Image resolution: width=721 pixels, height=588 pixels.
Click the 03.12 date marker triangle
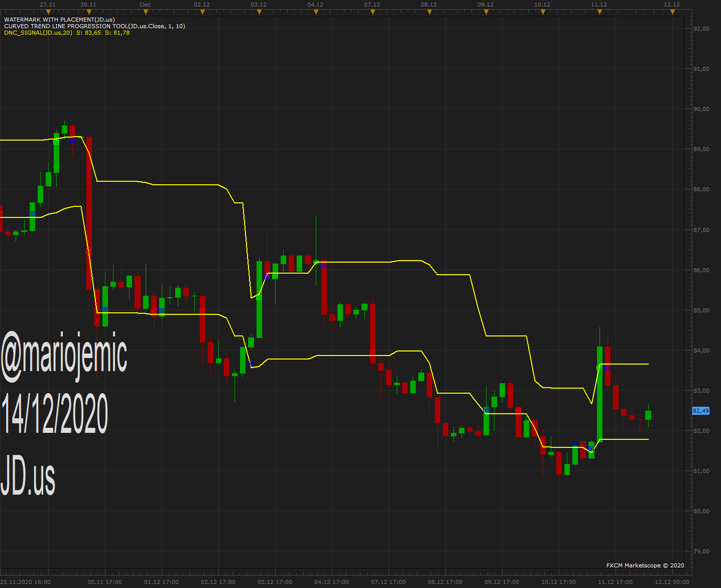259,12
